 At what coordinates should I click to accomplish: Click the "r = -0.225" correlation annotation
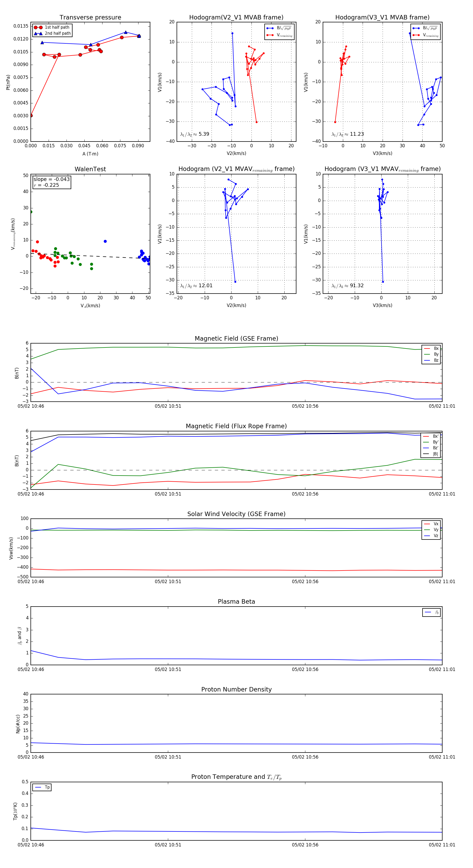coord(46,185)
